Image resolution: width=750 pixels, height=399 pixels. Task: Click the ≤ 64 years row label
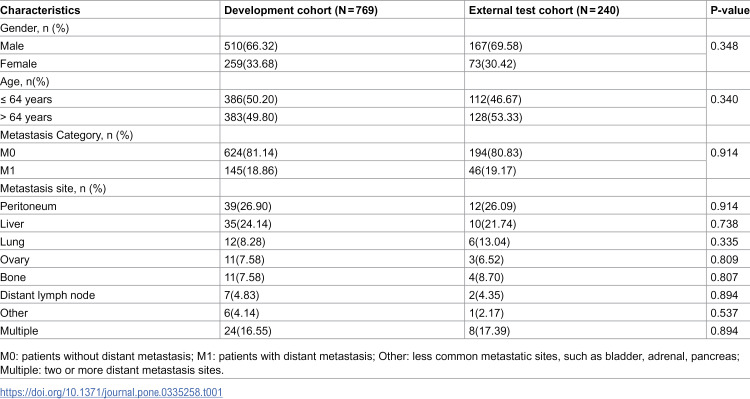[26, 100]
